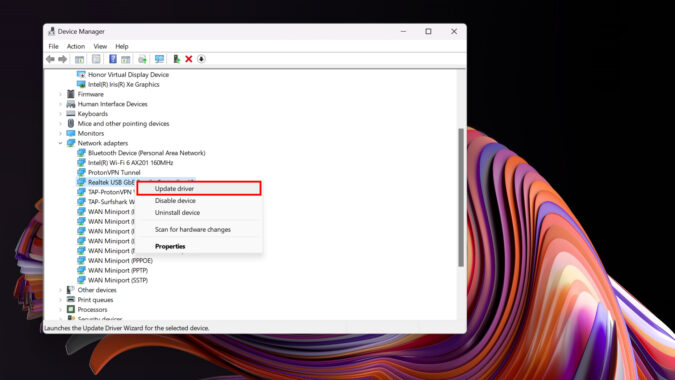
Task: Open the Action menu
Action: 76,46
